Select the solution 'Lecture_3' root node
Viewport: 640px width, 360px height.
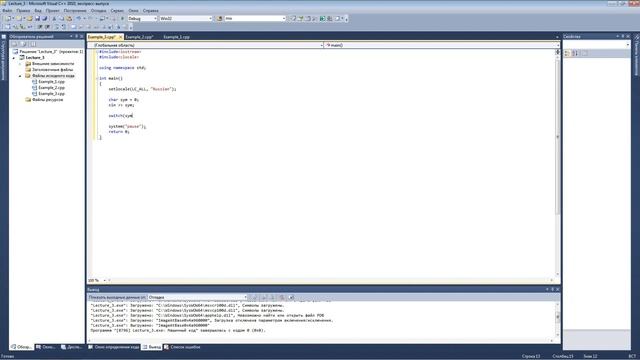coord(48,51)
